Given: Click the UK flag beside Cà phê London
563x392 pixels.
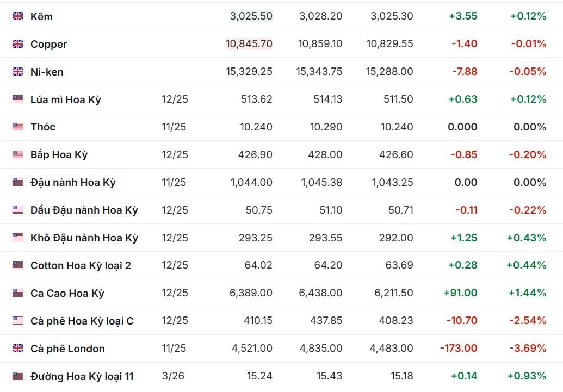Looking at the screenshot, I should (18, 349).
